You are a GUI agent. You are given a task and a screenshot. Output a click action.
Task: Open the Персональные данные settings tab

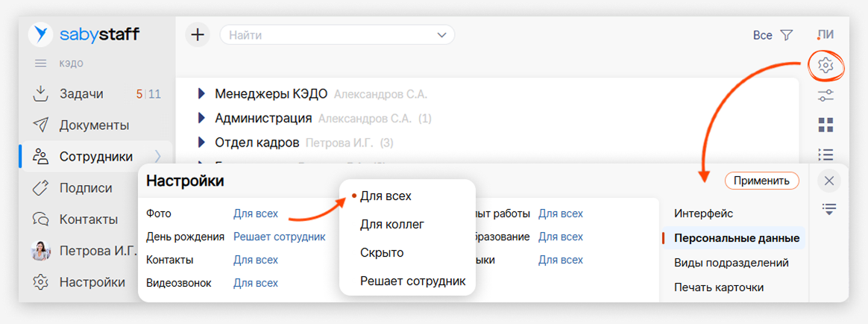click(x=736, y=238)
